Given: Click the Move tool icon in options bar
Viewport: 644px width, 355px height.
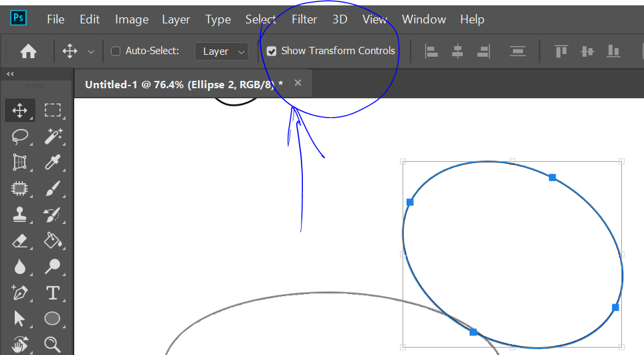Looking at the screenshot, I should coord(70,51).
